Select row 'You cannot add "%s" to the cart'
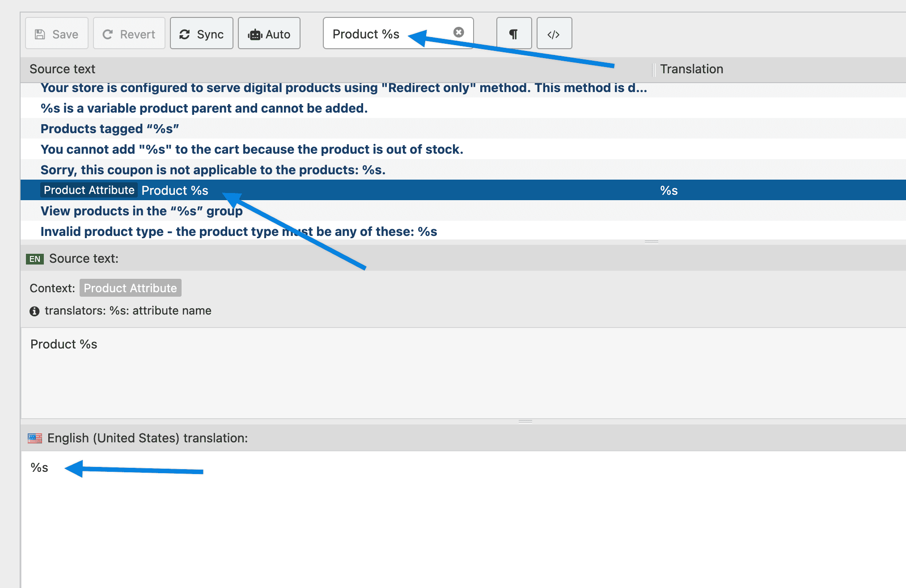The width and height of the screenshot is (906, 588). 463,149
